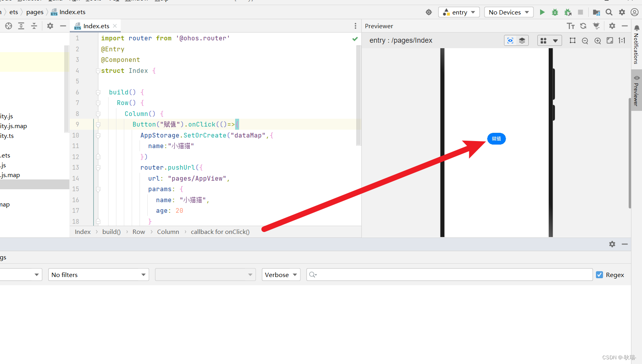This screenshot has width=642, height=364.
Task: Attach debugger to process icon
Action: (x=568, y=12)
